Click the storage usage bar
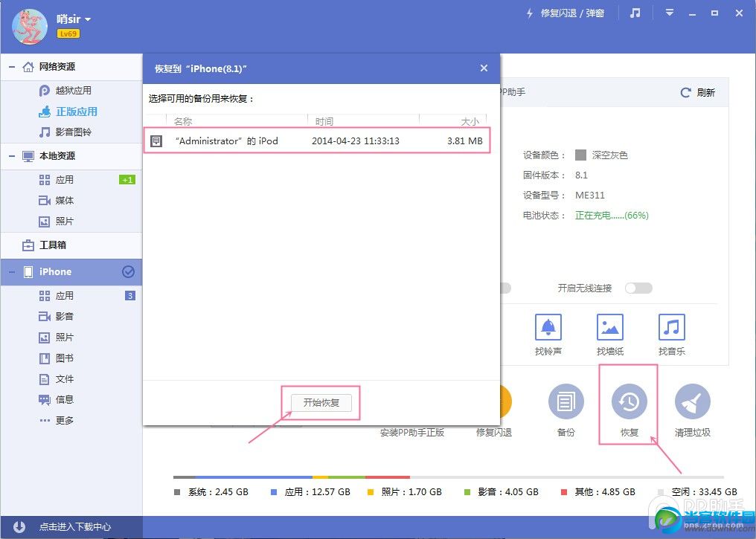This screenshot has height=539, width=756. (449, 477)
